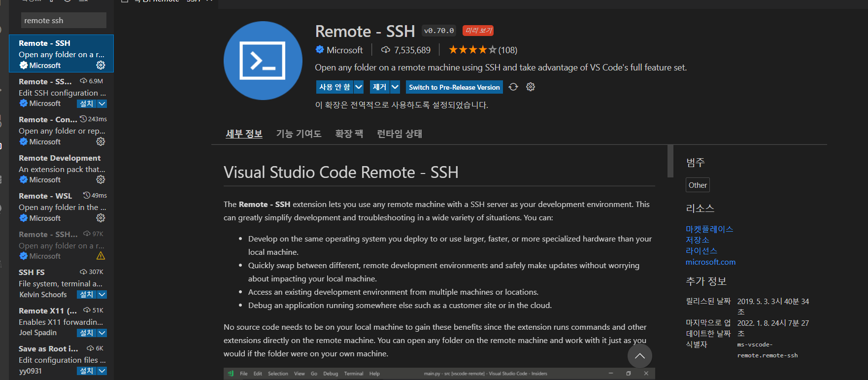868x380 pixels.
Task: Open 마켓플레이스 resource link
Action: tap(709, 229)
